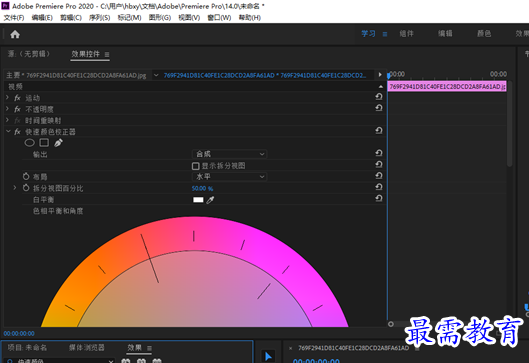
Task: Switch to the 学习 workspace
Action: [x=368, y=34]
